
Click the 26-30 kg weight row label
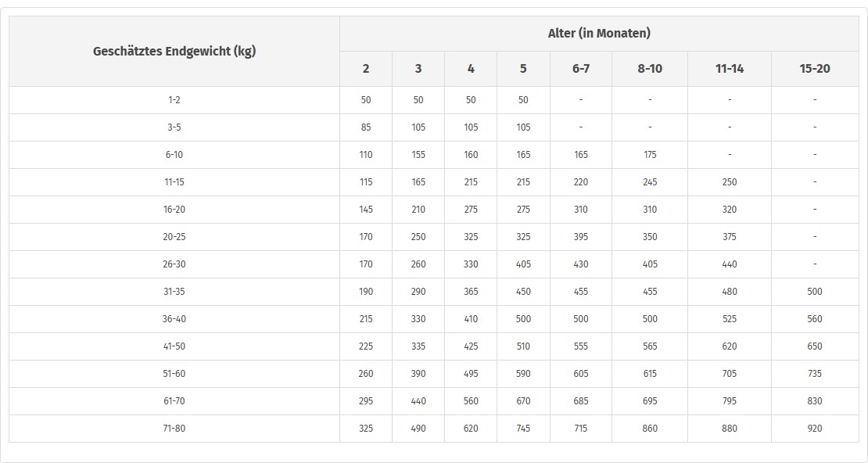coord(174,264)
